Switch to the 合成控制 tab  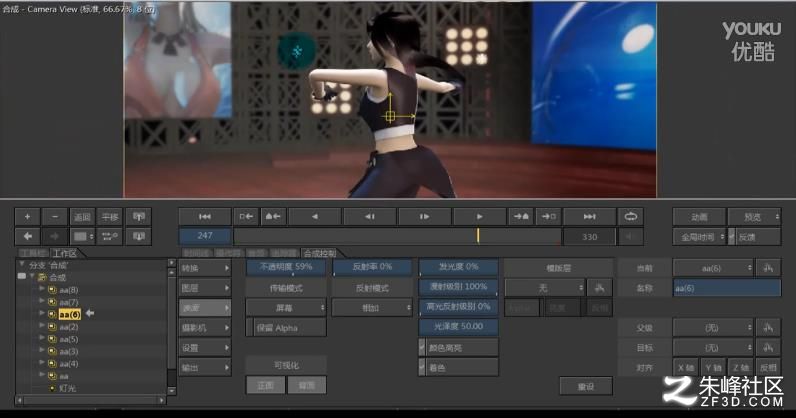[321, 253]
